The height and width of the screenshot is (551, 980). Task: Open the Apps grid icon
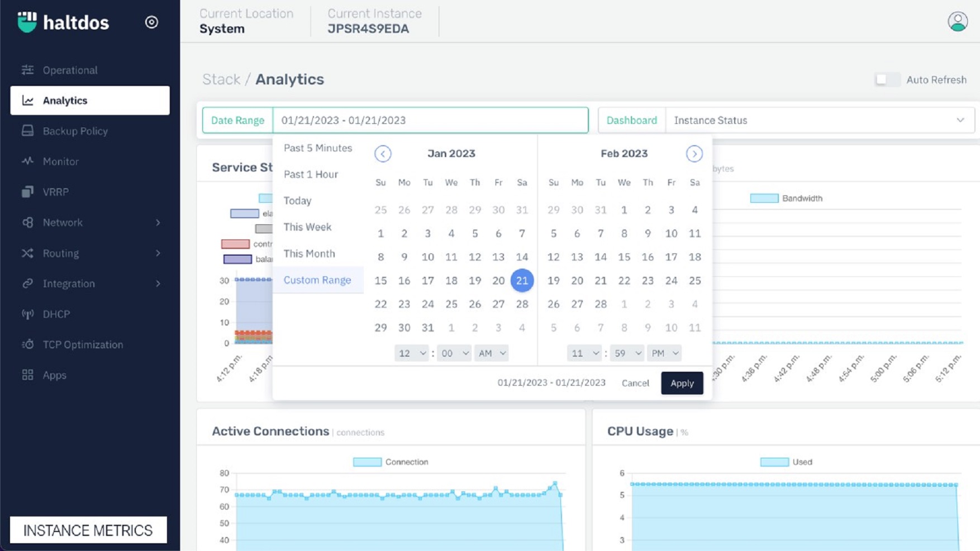[x=27, y=375]
